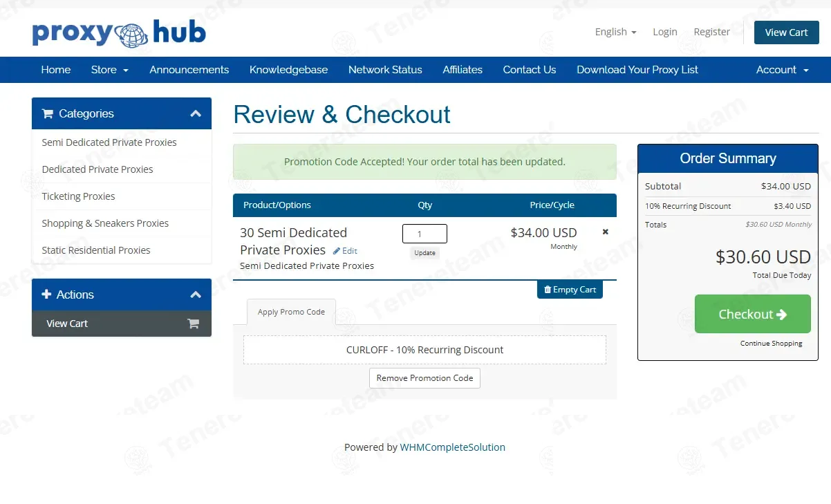Click the quantity input field
The width and height of the screenshot is (831, 504).
click(424, 234)
